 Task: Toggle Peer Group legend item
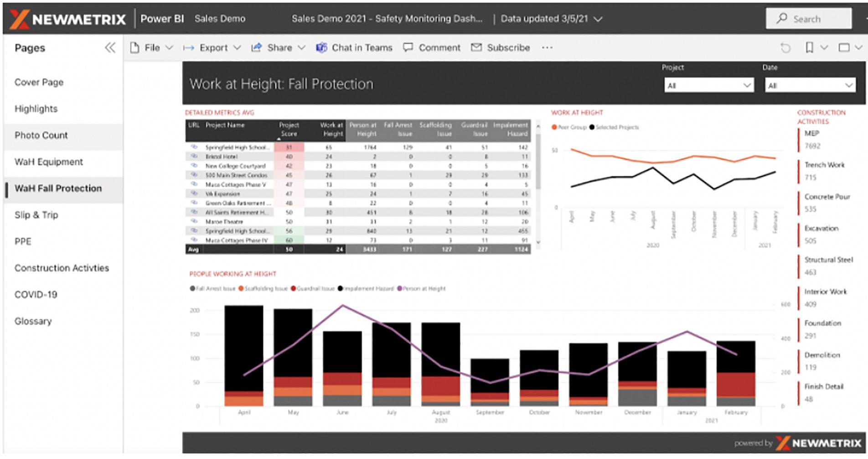tap(568, 127)
